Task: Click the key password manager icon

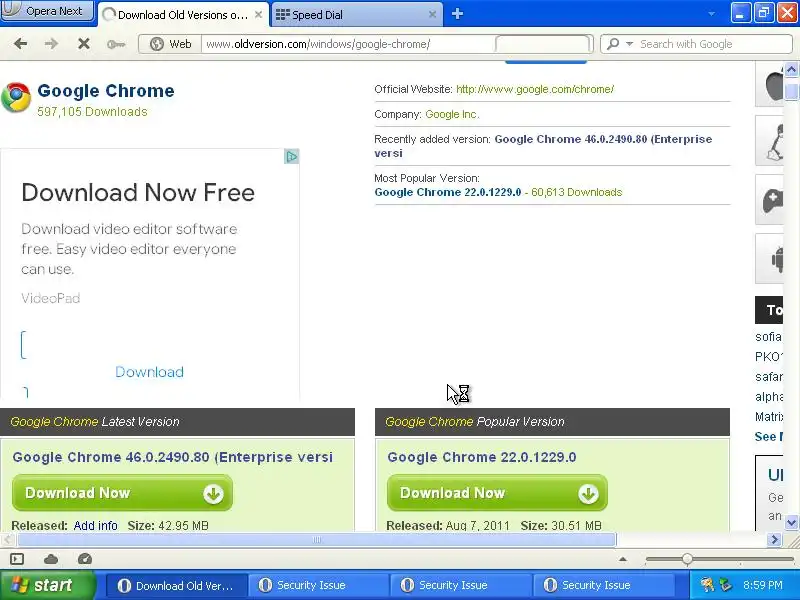Action: (x=116, y=44)
